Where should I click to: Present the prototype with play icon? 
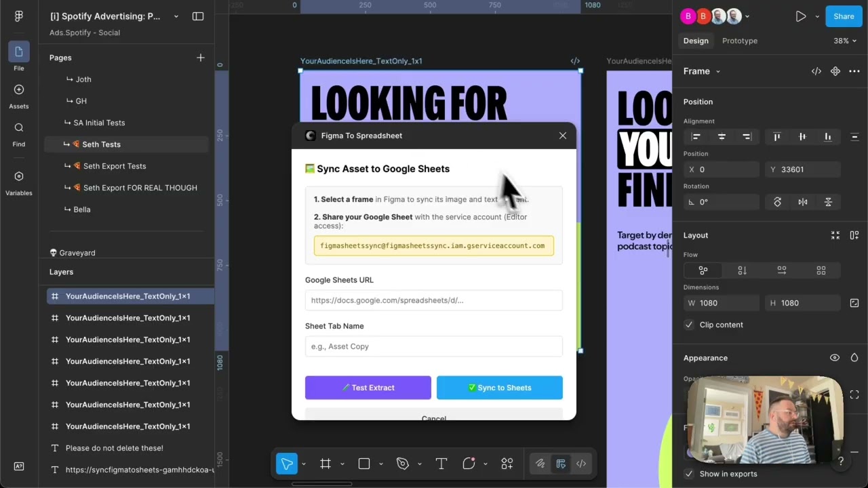click(x=801, y=16)
